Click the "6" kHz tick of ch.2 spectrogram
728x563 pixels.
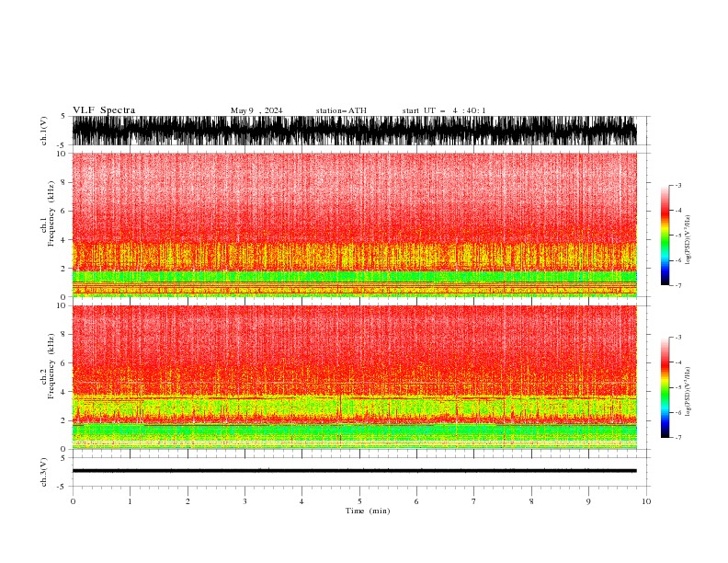pos(63,363)
